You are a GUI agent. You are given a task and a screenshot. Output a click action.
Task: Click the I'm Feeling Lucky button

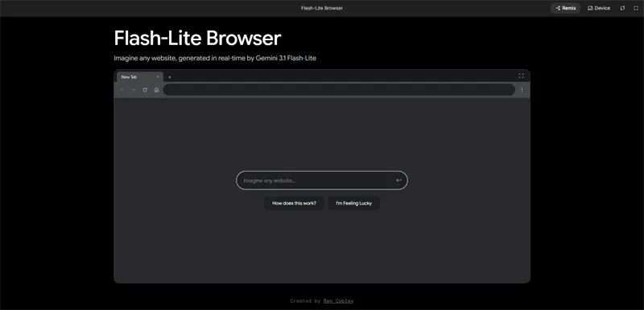click(x=354, y=203)
